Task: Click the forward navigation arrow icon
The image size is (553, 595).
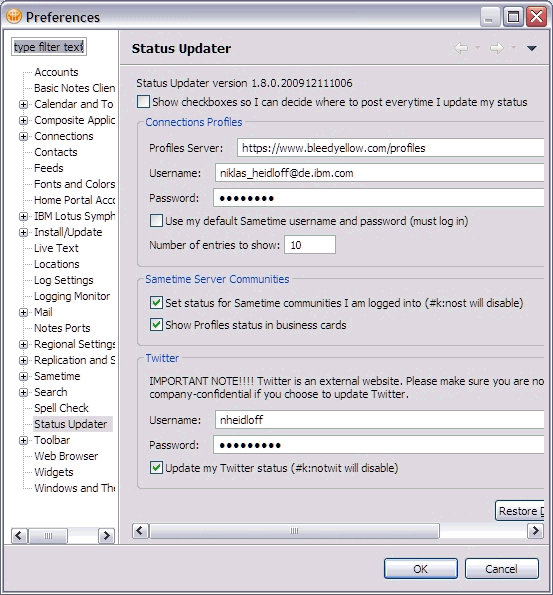Action: [496, 48]
